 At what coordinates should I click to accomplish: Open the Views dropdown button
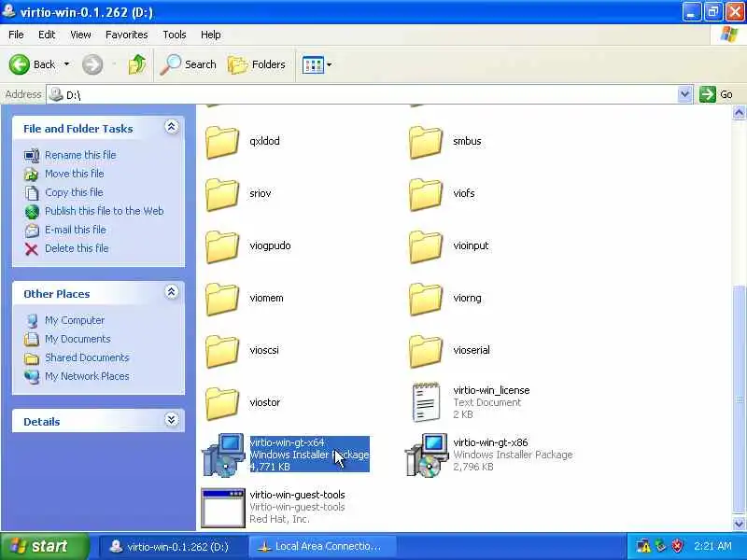[317, 64]
